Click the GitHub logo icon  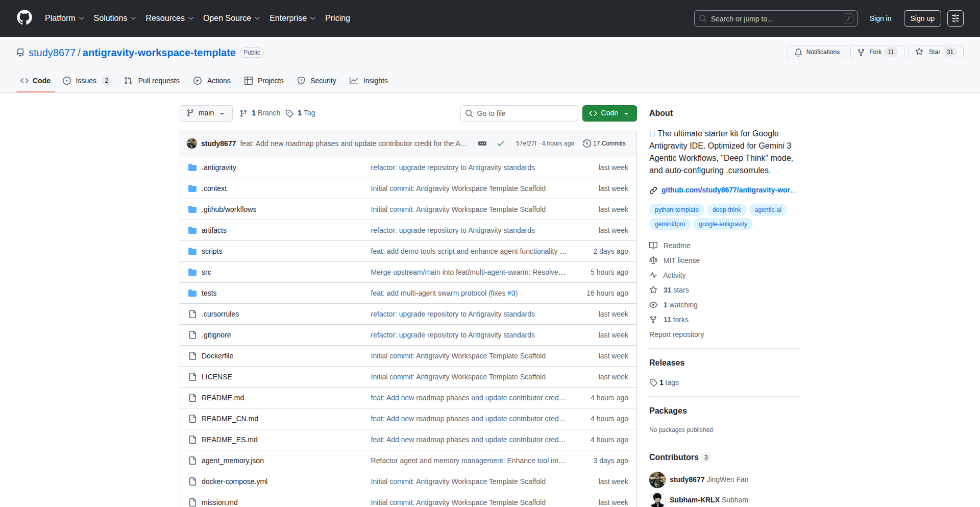coord(24,18)
